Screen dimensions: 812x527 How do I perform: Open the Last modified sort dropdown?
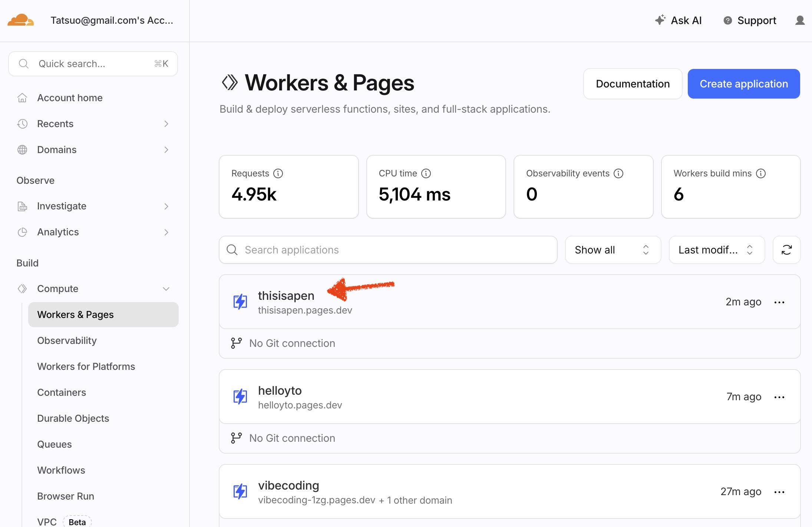coord(717,250)
